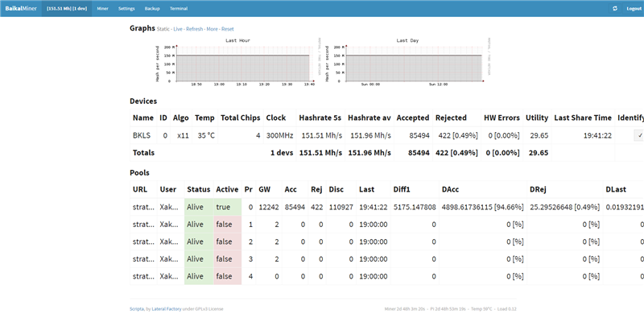Click the Totals row label

tap(143, 153)
